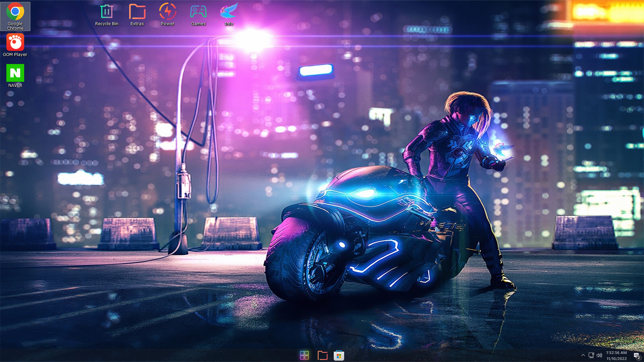
Task: Show hidden system tray icons
Action: coord(583,355)
